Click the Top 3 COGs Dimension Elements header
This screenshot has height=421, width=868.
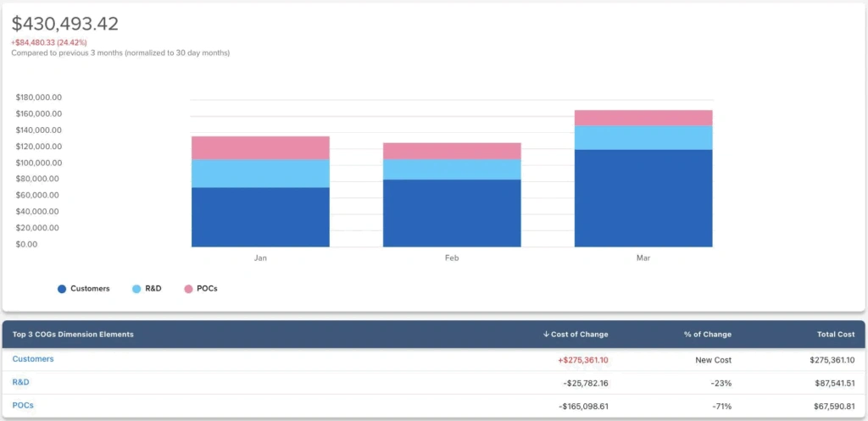(x=73, y=335)
